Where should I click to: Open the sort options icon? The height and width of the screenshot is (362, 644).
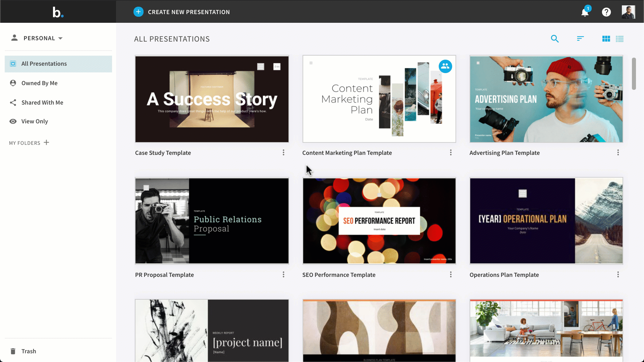580,39
